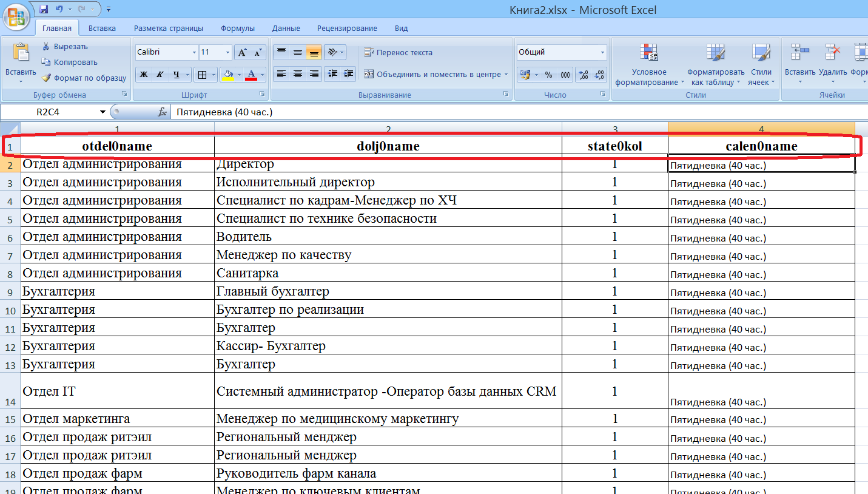Toggle underline formatting (Ч)
This screenshot has width=868, height=494.
[x=176, y=75]
